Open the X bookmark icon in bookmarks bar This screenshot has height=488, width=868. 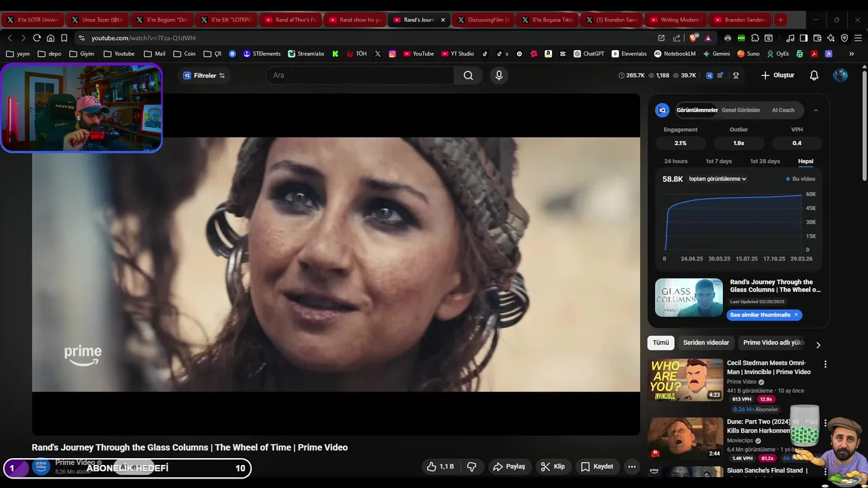coord(378,54)
